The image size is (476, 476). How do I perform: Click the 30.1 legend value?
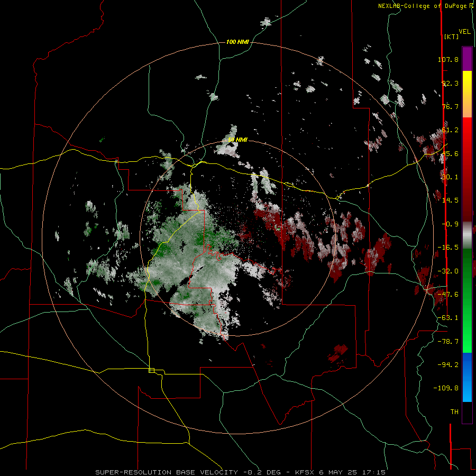click(450, 177)
